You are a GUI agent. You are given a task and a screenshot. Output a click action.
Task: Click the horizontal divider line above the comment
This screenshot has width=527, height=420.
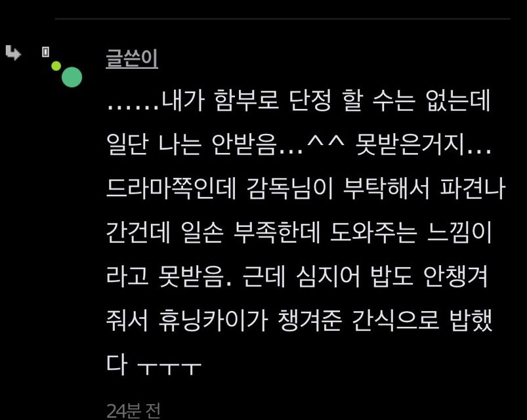(x=283, y=19)
